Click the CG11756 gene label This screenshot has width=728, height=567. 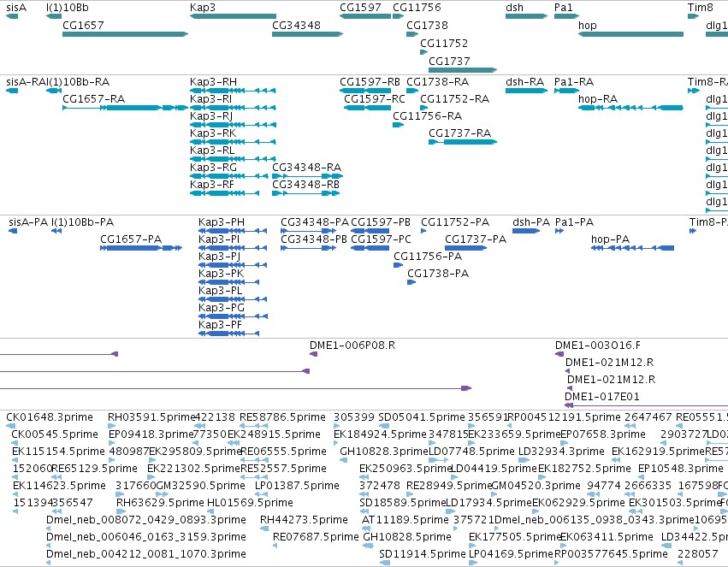(x=417, y=8)
